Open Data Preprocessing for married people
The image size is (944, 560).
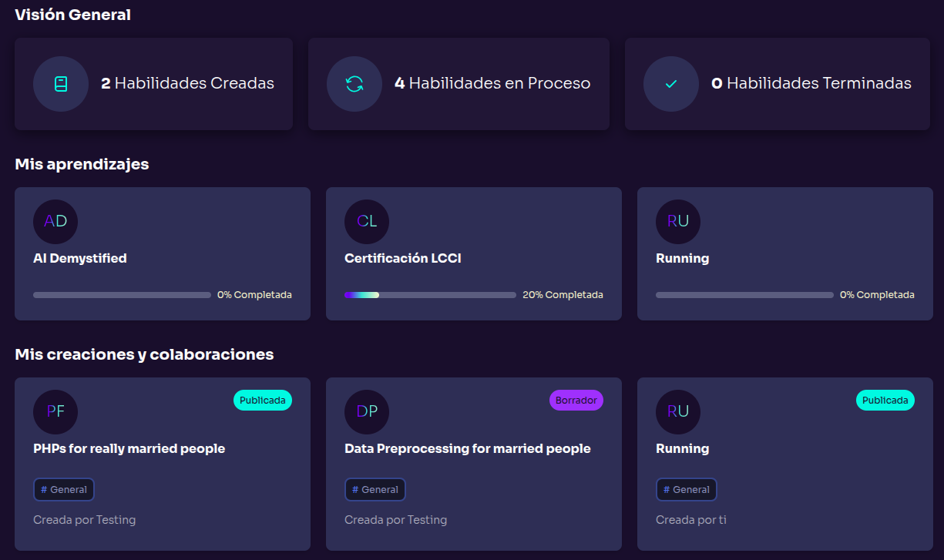point(468,449)
